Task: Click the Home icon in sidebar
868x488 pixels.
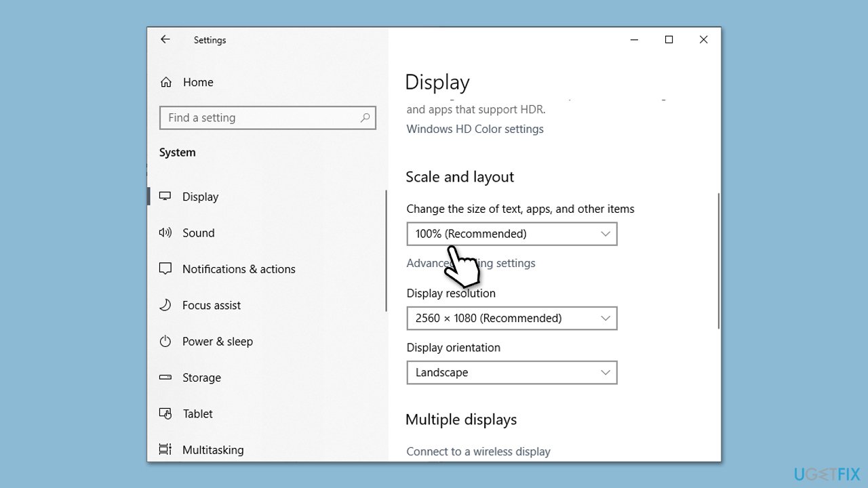Action: pos(165,82)
